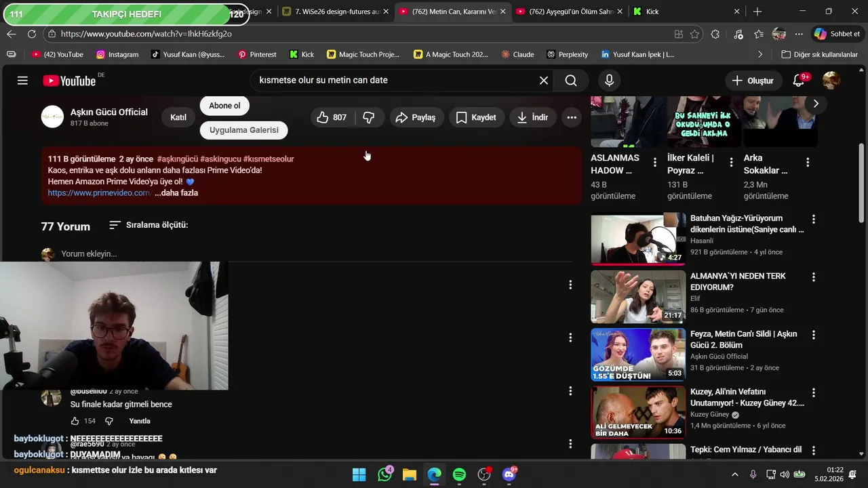This screenshot has height=488, width=868.
Task: Like the video with thumbs up
Action: pos(332,117)
